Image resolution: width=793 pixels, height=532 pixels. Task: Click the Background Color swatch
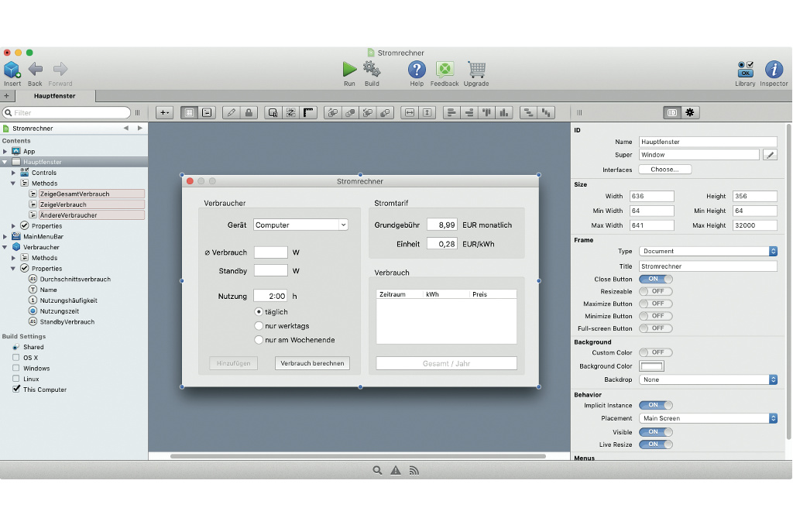click(x=651, y=366)
